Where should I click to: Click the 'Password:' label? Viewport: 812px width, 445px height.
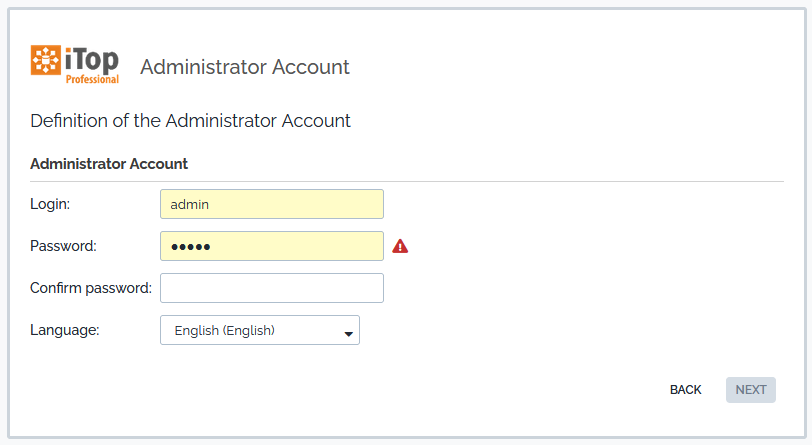[63, 246]
